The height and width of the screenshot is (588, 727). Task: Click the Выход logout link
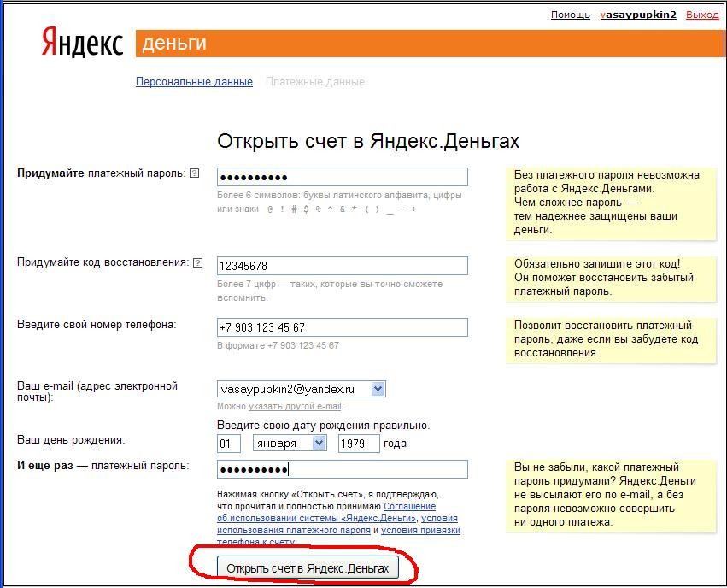point(702,15)
